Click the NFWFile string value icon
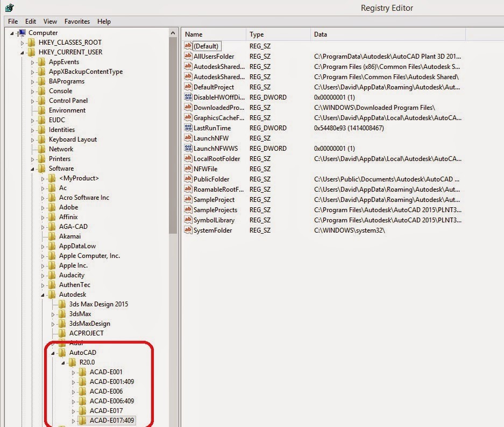The width and height of the screenshot is (504, 427). [x=188, y=169]
